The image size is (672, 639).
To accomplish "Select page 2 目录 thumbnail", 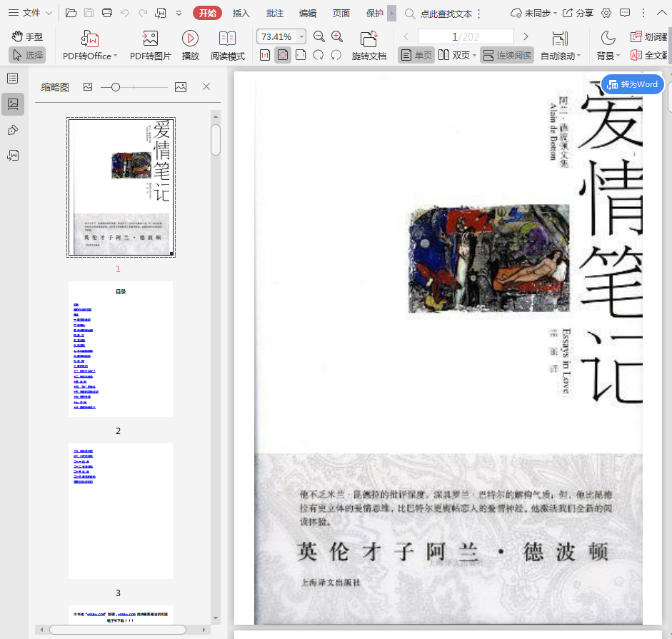I will tap(121, 349).
